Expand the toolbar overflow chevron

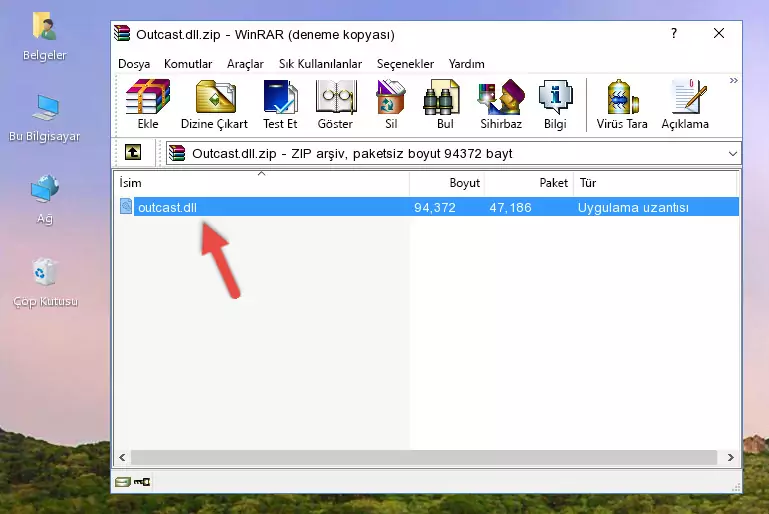733,80
